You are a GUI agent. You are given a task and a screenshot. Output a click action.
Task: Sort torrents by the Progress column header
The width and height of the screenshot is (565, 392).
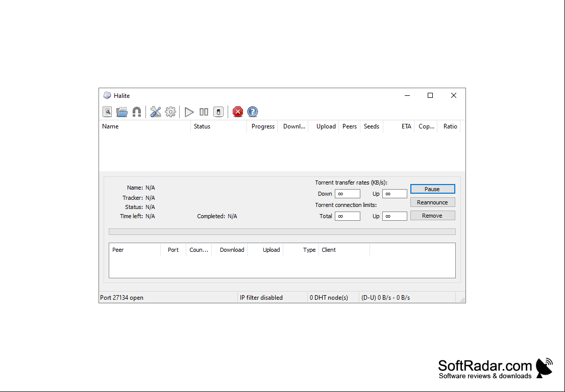[262, 126]
